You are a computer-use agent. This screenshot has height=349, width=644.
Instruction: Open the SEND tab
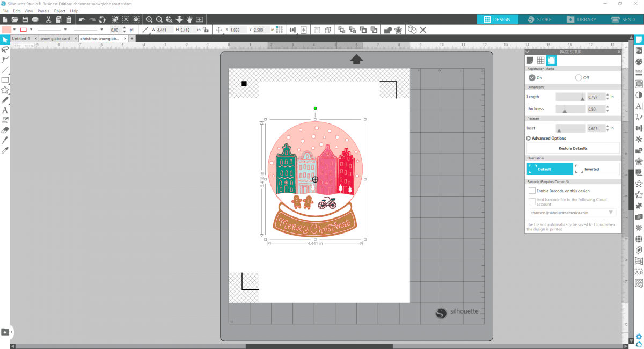[x=623, y=20]
